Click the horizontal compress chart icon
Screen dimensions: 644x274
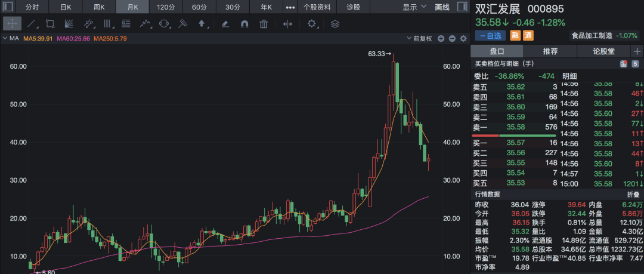click(287, 24)
